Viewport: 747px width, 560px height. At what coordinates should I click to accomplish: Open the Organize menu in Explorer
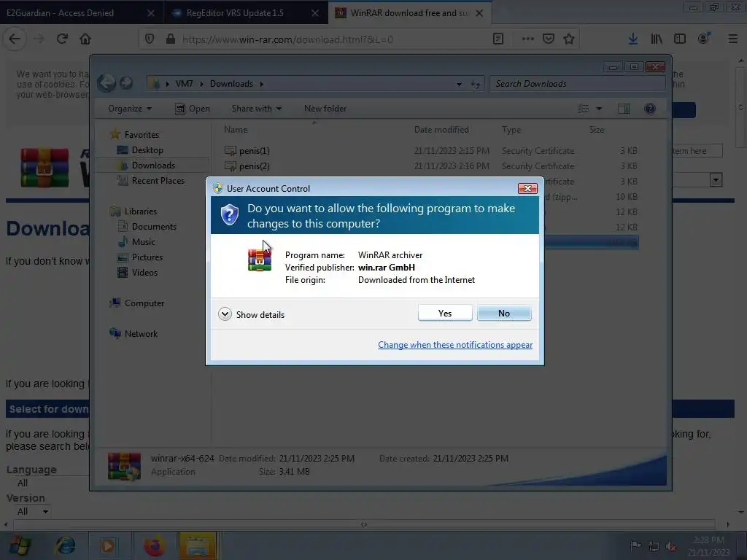click(130, 109)
